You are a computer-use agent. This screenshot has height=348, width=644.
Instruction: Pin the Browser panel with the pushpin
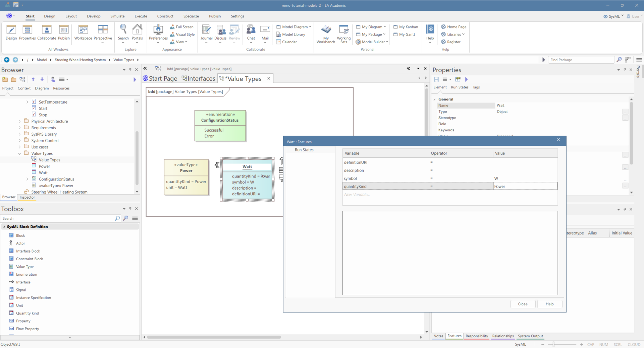[130, 70]
